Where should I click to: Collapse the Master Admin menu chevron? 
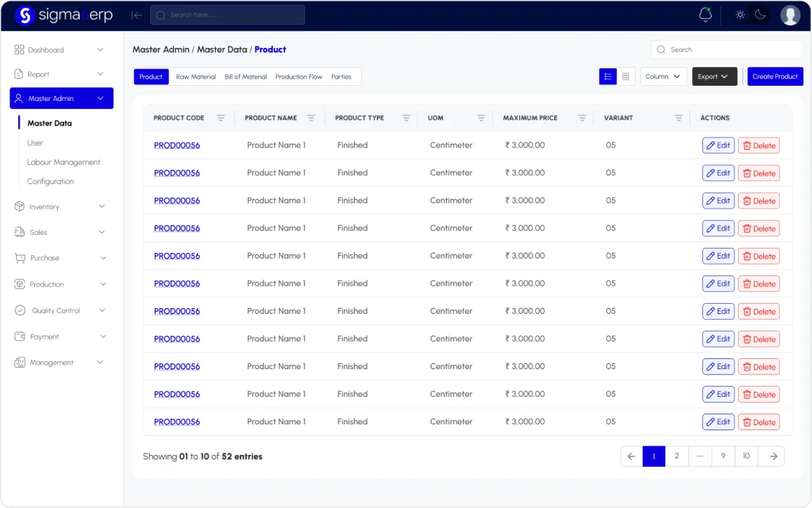coord(100,98)
